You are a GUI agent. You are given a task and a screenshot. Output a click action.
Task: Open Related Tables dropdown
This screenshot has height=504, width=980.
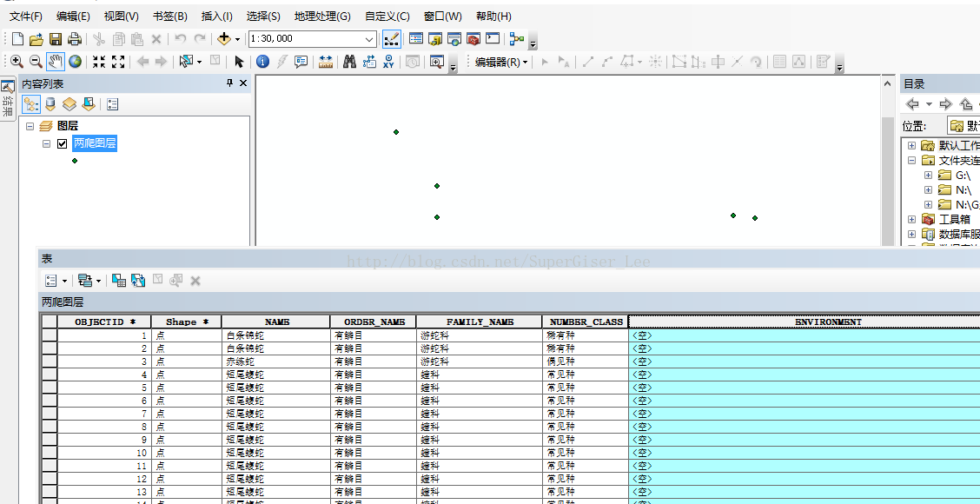[89, 281]
